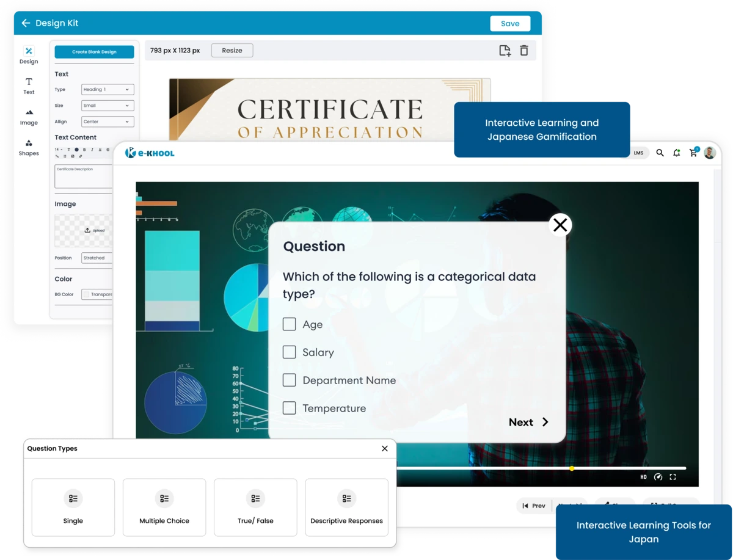Select the Temperature checkbox

(x=289, y=408)
